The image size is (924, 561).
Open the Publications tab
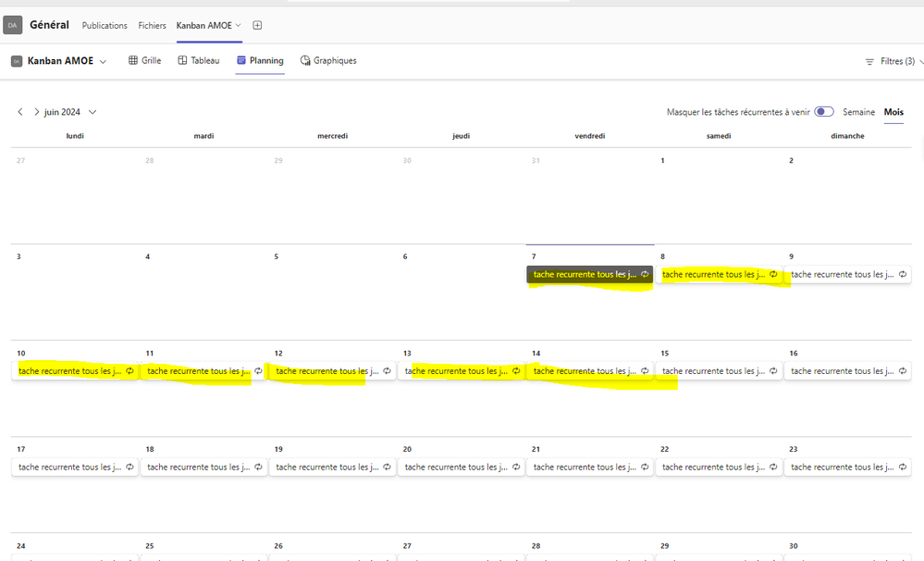click(x=104, y=25)
